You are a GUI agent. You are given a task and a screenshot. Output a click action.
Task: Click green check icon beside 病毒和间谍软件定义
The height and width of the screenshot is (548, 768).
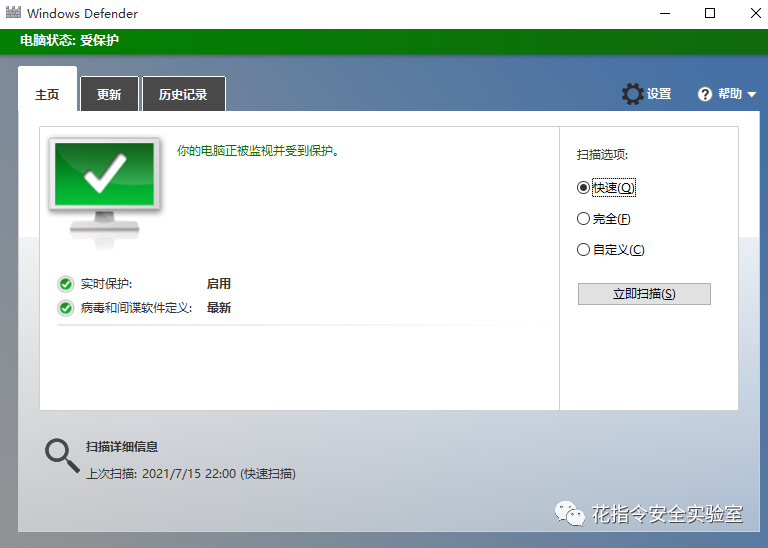tap(65, 308)
